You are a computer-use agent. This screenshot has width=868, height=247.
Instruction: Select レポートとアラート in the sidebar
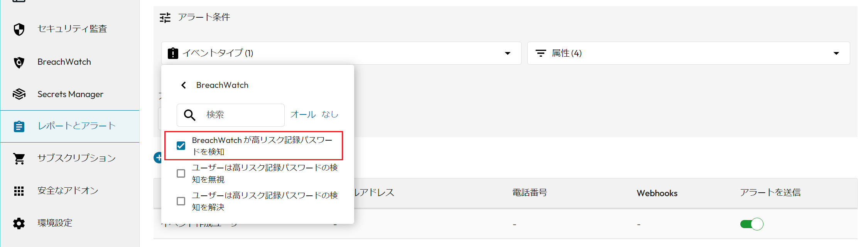pyautogui.click(x=70, y=126)
